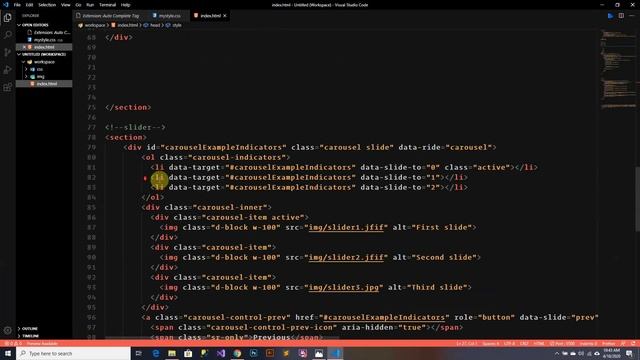Open Google Chrome from taskbar
Viewport: 640px width, 360px height.
coord(237,353)
